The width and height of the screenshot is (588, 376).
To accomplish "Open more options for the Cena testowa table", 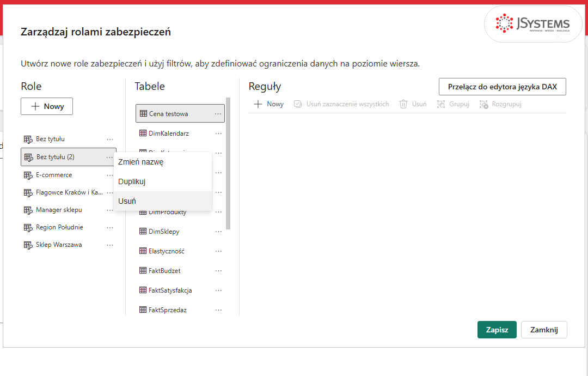I will pos(218,114).
